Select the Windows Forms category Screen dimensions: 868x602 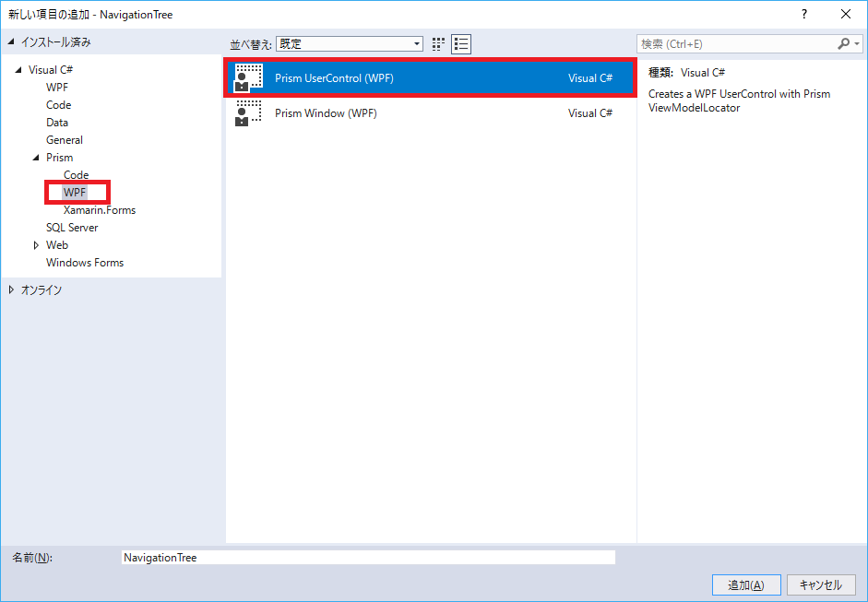[85, 263]
